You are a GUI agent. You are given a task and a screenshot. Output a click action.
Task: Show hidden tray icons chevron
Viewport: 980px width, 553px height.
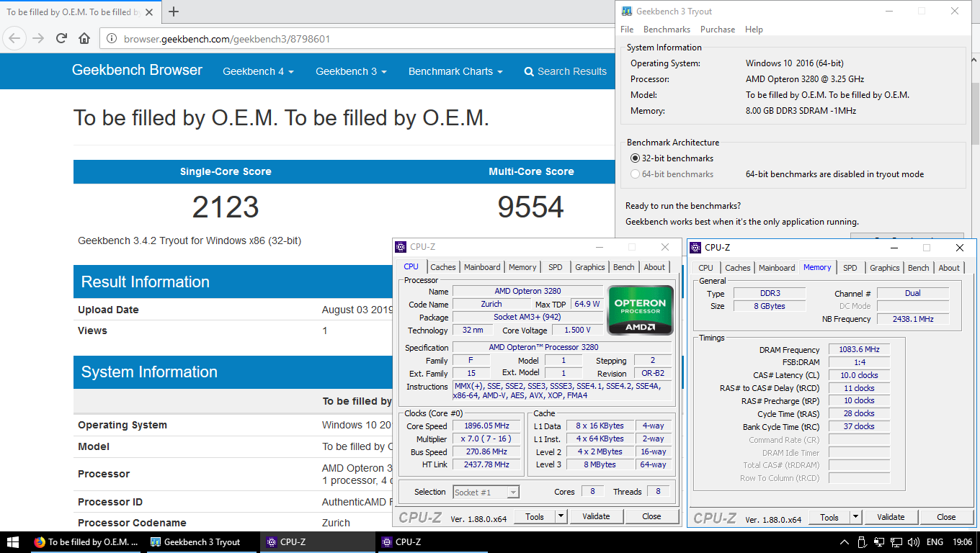point(845,542)
